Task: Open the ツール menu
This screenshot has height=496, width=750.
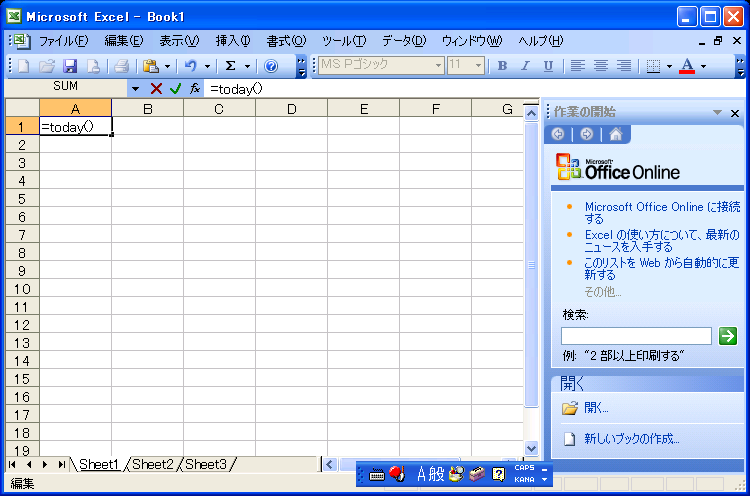Action: pos(343,41)
